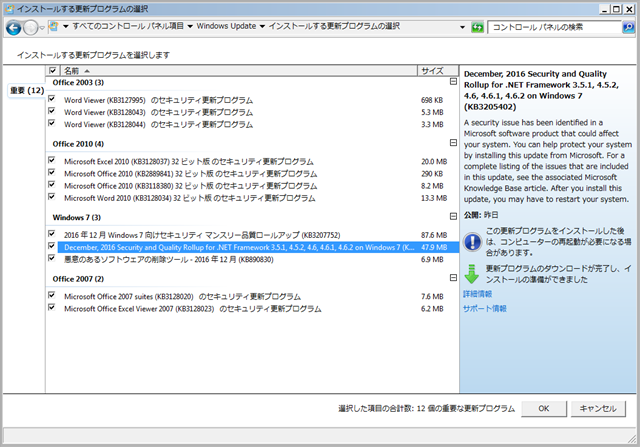640x447 pixels.
Task: Uncheck the KB3207752 monthly rollup update
Action: (x=52, y=234)
